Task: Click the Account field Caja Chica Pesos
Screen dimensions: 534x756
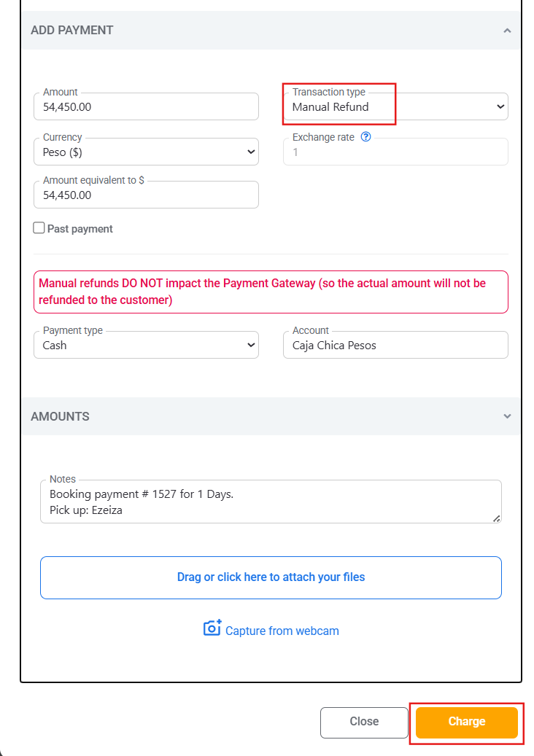Action: coord(395,345)
